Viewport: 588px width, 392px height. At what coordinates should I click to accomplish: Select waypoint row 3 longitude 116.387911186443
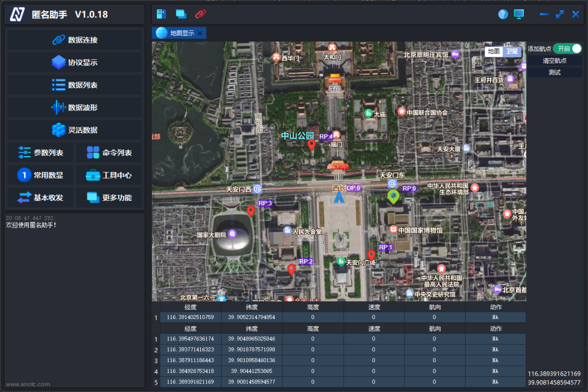[x=191, y=360]
